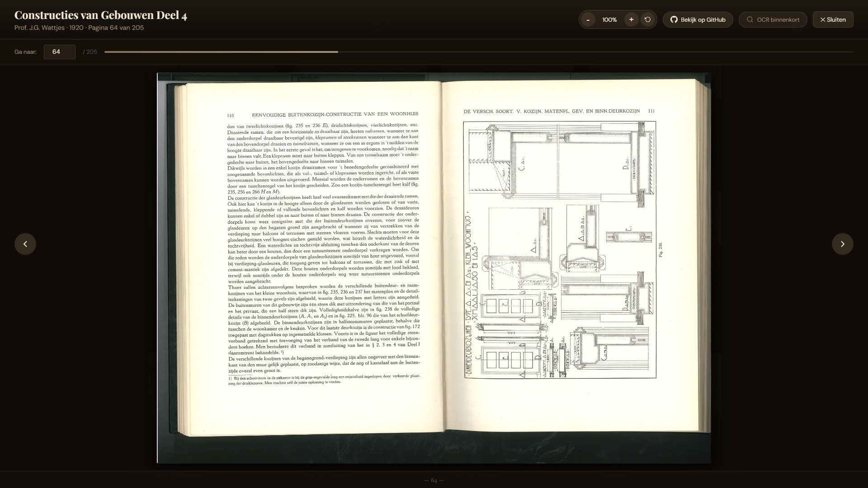Go to previous page arrow

pos(25,244)
